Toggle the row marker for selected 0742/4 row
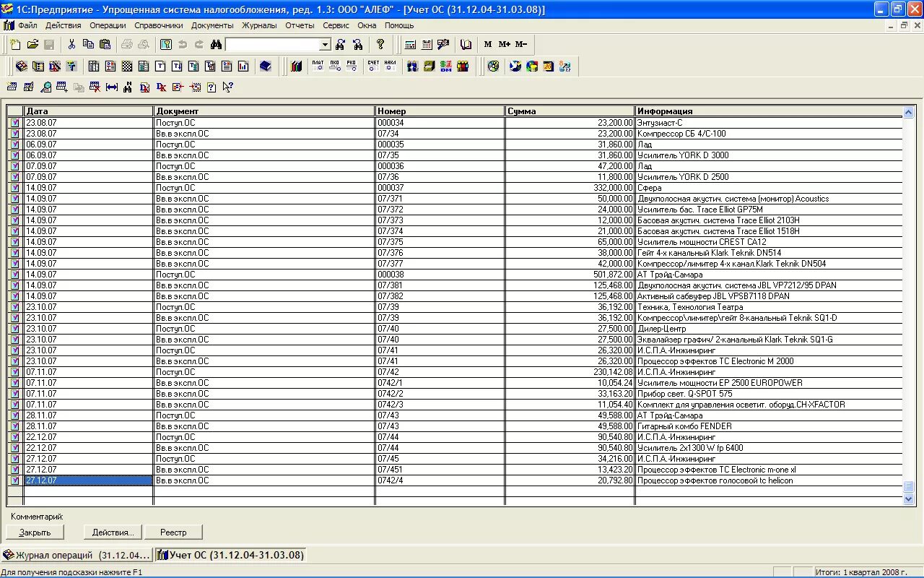 click(15, 480)
